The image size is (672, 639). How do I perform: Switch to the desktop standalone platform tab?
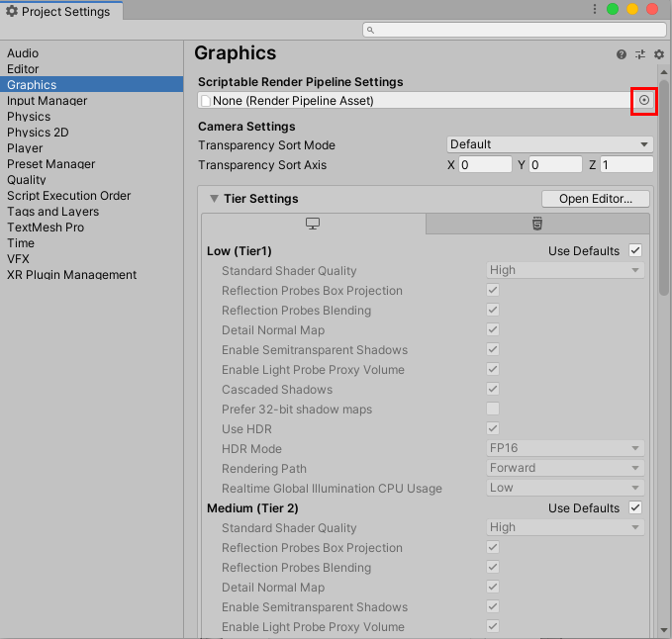(313, 224)
